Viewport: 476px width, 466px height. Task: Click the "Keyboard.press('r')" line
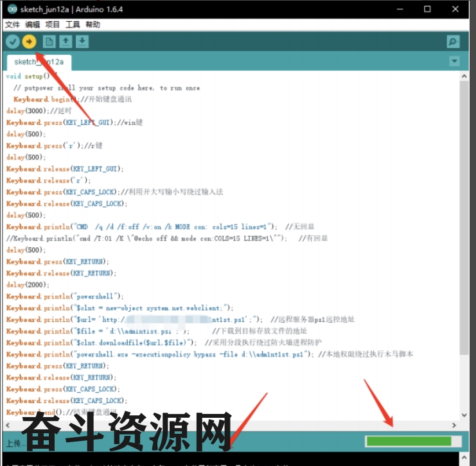point(55,146)
